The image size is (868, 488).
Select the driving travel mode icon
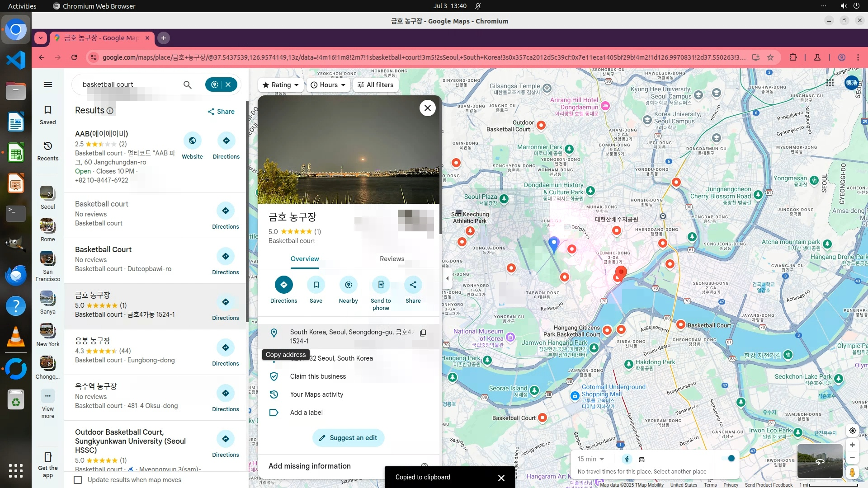(642, 459)
